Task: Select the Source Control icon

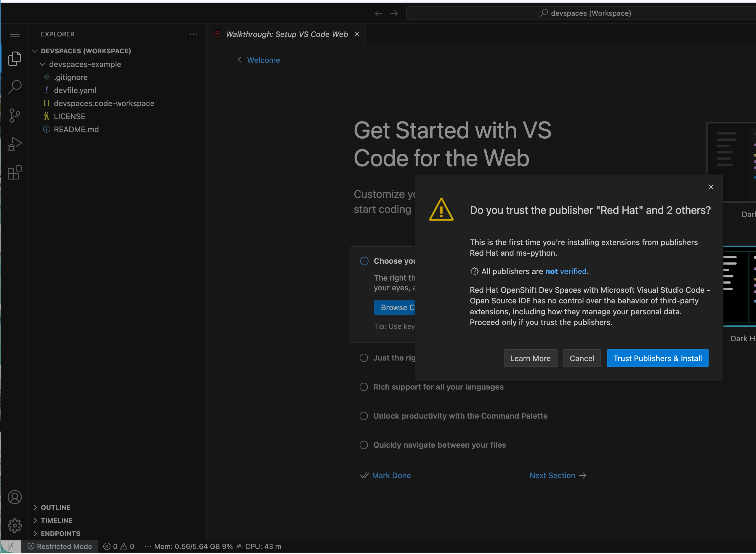Action: pyautogui.click(x=15, y=115)
